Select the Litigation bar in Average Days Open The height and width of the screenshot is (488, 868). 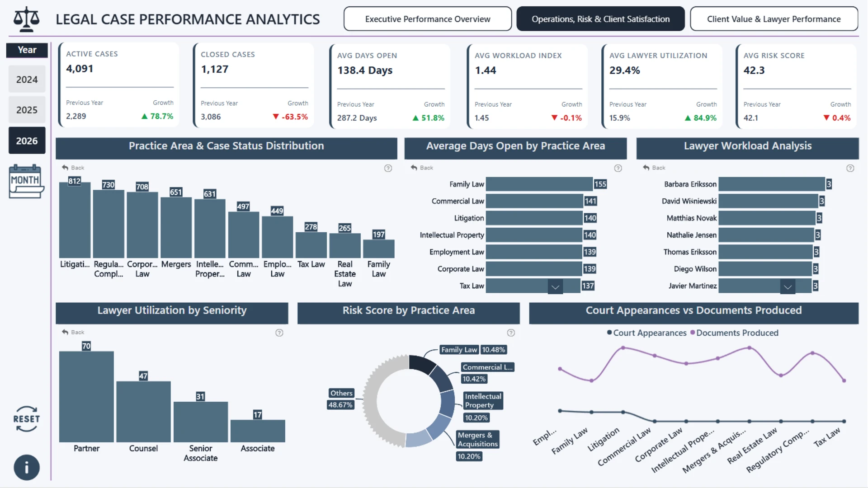(534, 218)
